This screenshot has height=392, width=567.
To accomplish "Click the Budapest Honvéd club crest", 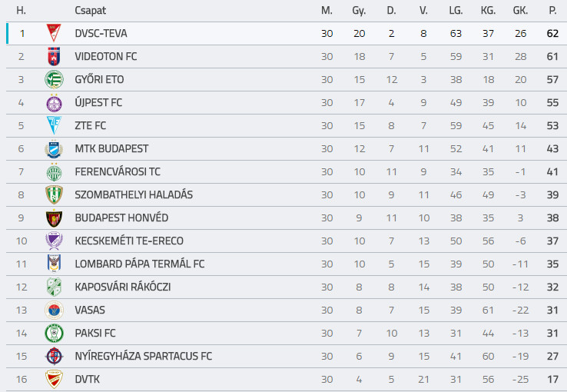I will pos(53,218).
